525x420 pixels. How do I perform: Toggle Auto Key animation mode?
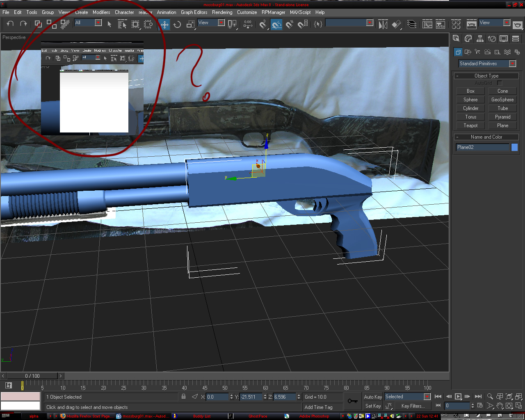373,397
